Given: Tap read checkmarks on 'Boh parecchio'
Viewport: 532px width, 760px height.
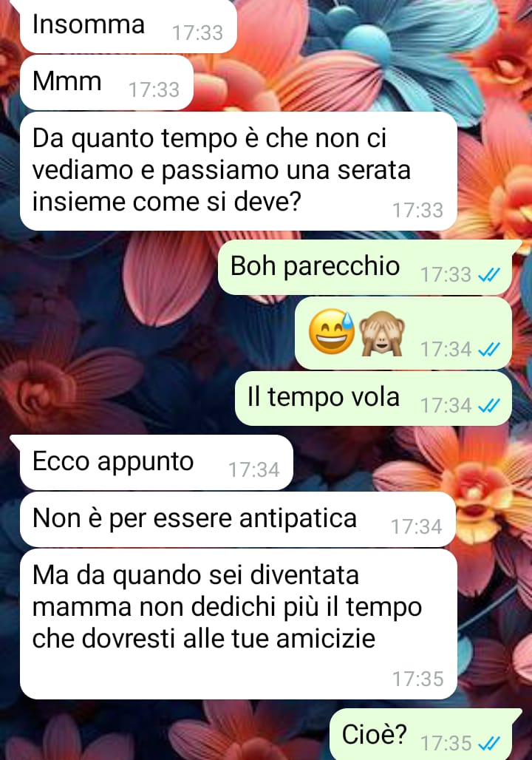Looking at the screenshot, I should click(488, 275).
